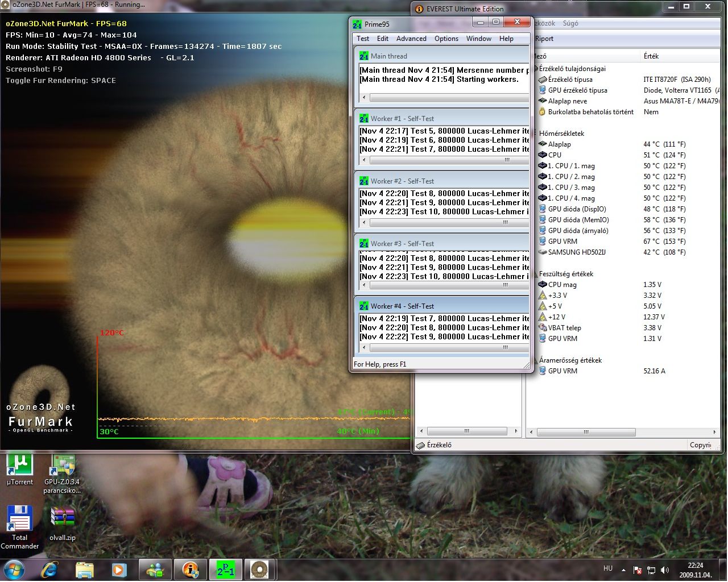
Task: Click Riport button in EVEREST toolbar
Action: tap(544, 39)
